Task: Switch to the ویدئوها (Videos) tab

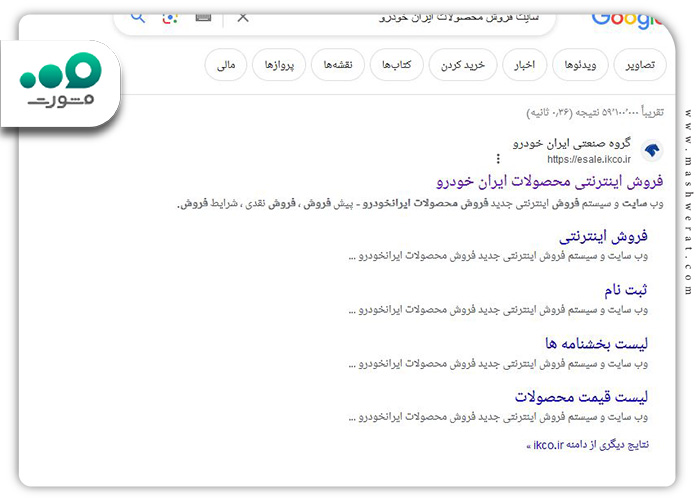Action: (580, 65)
